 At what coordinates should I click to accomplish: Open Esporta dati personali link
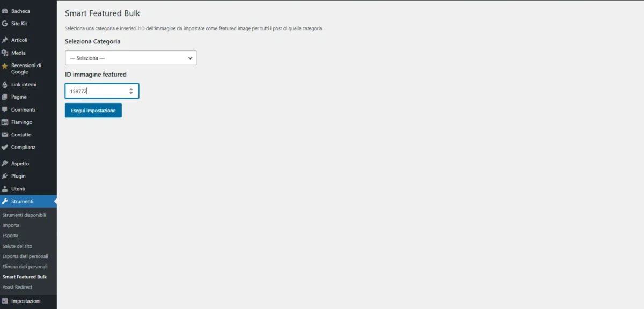coord(25,256)
